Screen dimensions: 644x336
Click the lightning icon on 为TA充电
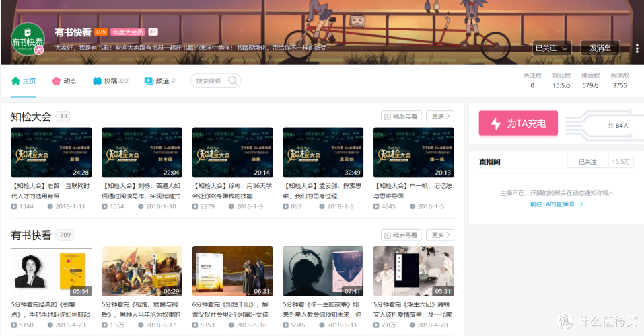[x=496, y=124]
